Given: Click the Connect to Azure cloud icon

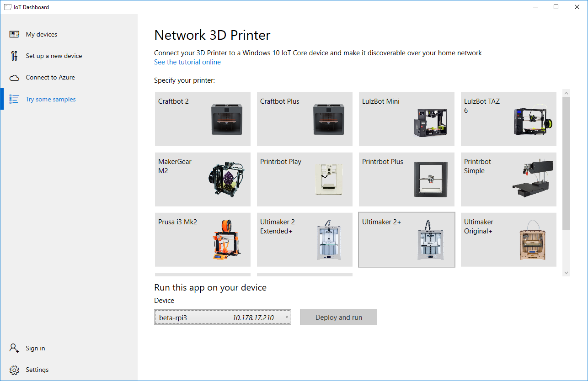Looking at the screenshot, I should (14, 78).
